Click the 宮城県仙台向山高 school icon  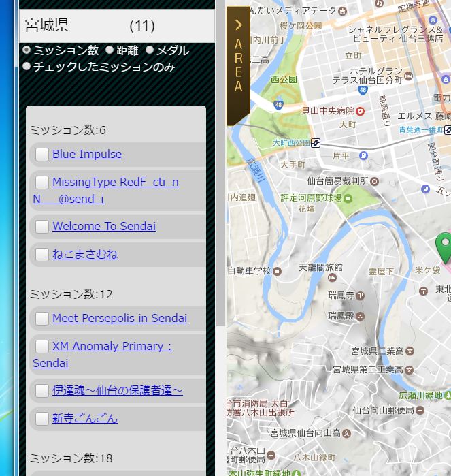(347, 434)
